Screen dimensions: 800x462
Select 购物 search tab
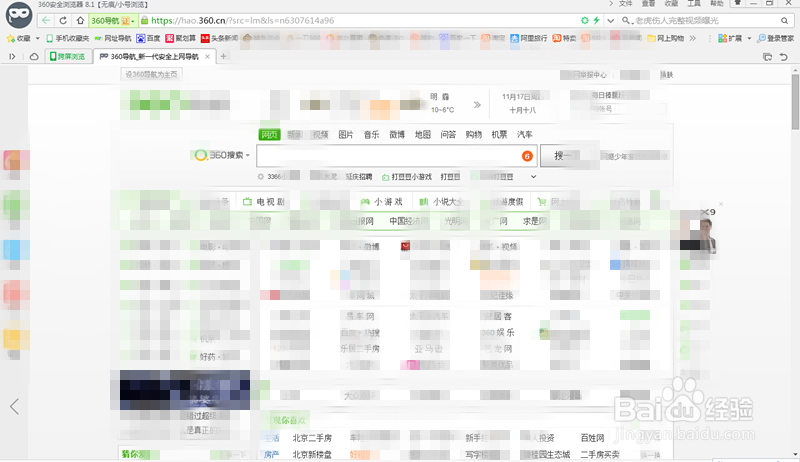[x=473, y=135]
